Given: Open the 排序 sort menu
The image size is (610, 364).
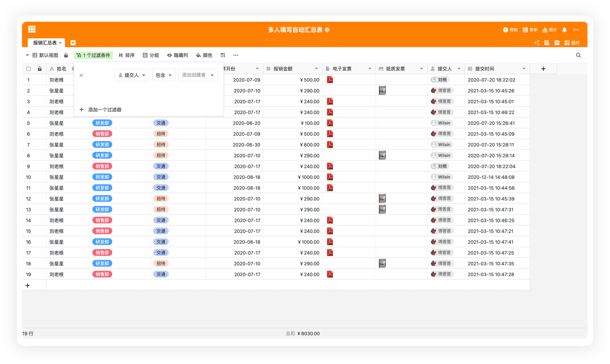Looking at the screenshot, I should pos(127,55).
